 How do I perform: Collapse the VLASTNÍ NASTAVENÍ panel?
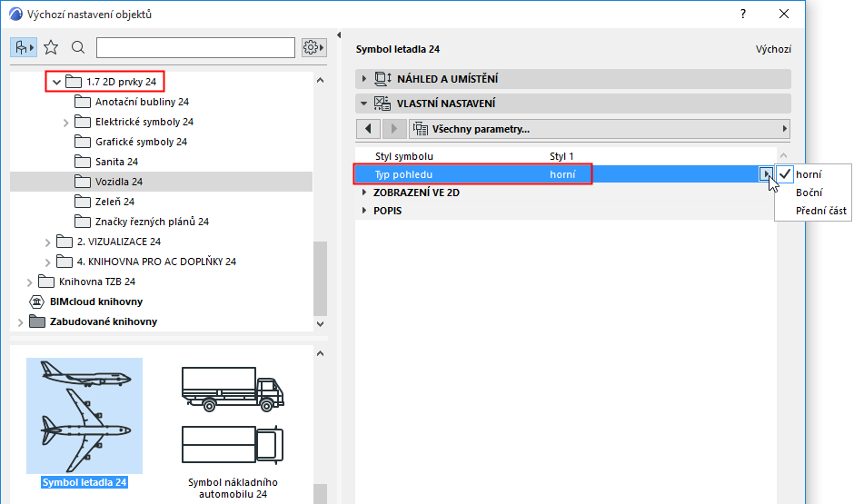click(363, 104)
